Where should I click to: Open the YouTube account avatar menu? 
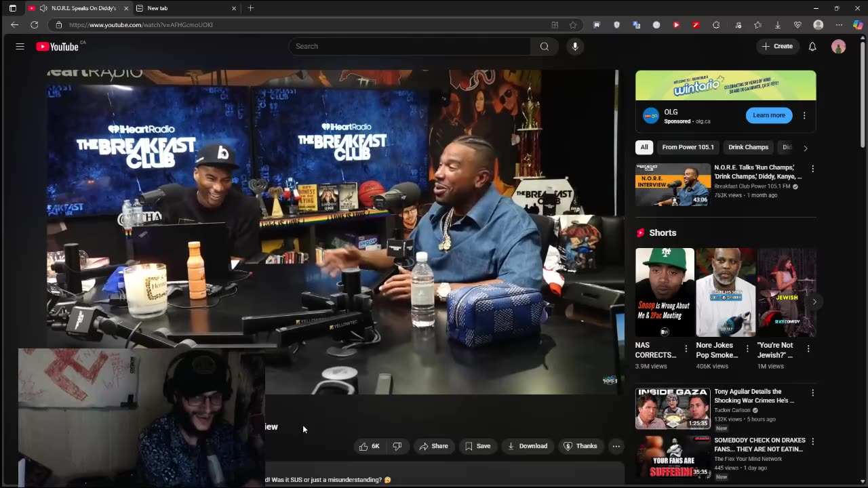(x=839, y=46)
